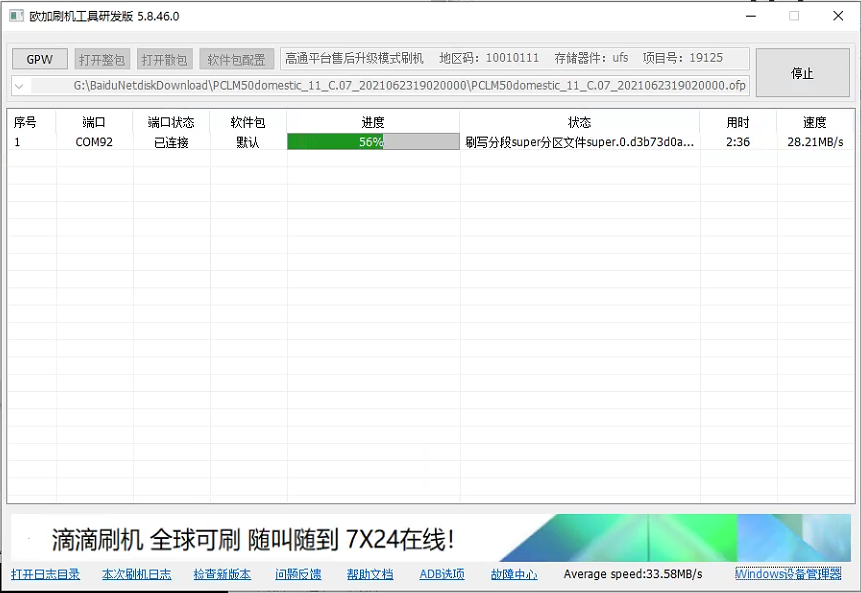Click the 2:36 elapsed time cell

tap(738, 142)
